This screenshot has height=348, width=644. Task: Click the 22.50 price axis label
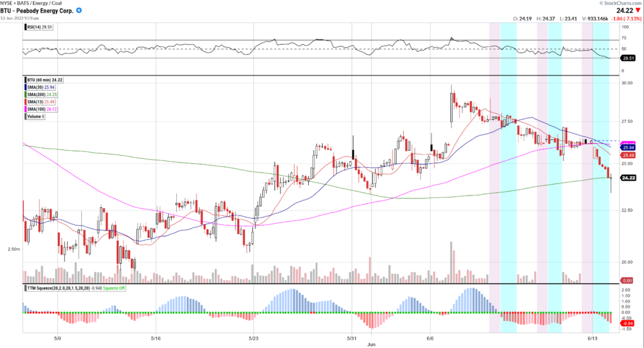pyautogui.click(x=627, y=210)
